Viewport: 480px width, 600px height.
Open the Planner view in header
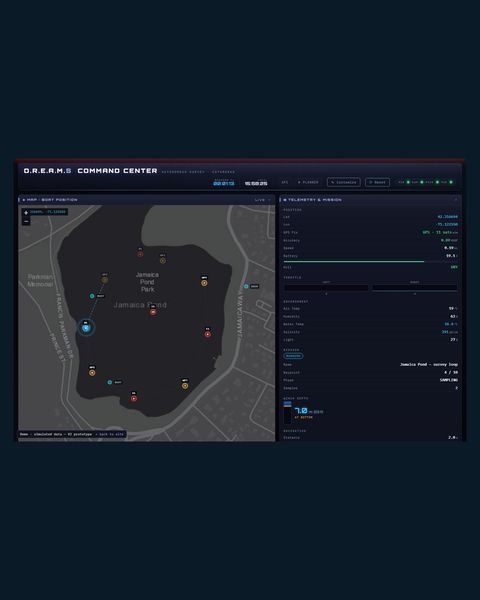point(308,182)
